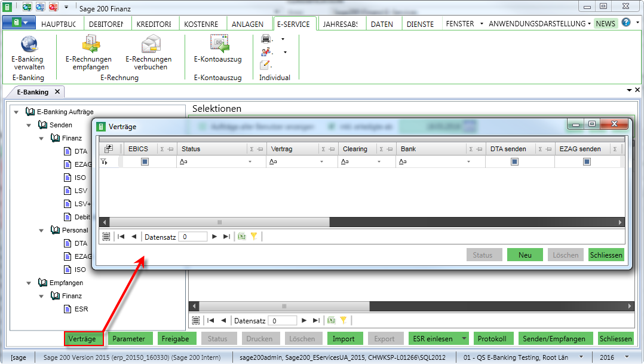Open the ESR einlesen dropdown arrow
The image size is (644, 364).
464,338
